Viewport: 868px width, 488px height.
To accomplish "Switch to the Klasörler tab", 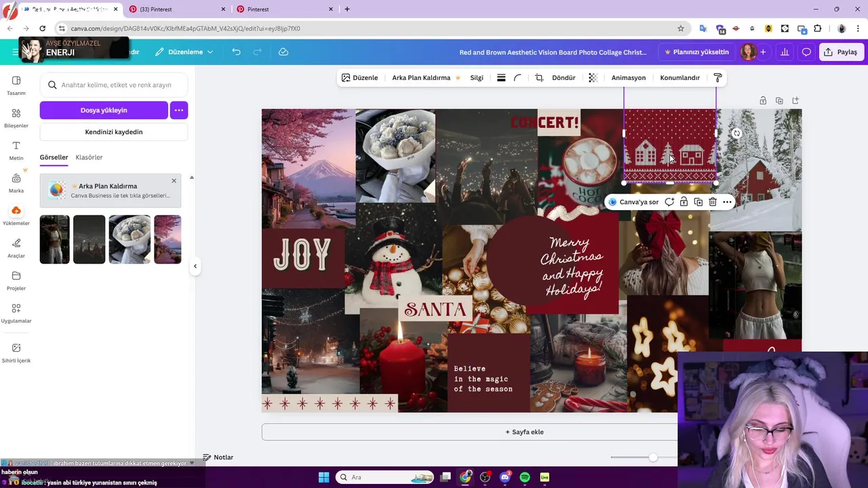I will [89, 157].
